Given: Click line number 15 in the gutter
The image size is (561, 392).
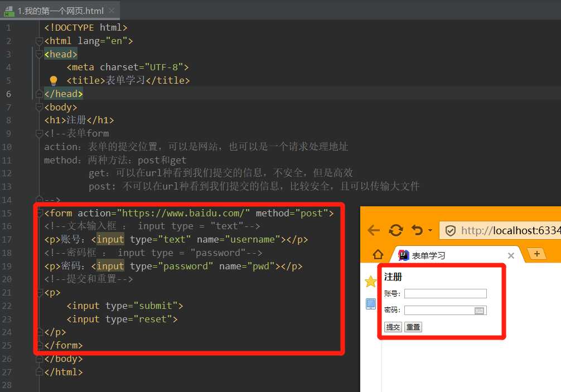Looking at the screenshot, I should pos(7,213).
